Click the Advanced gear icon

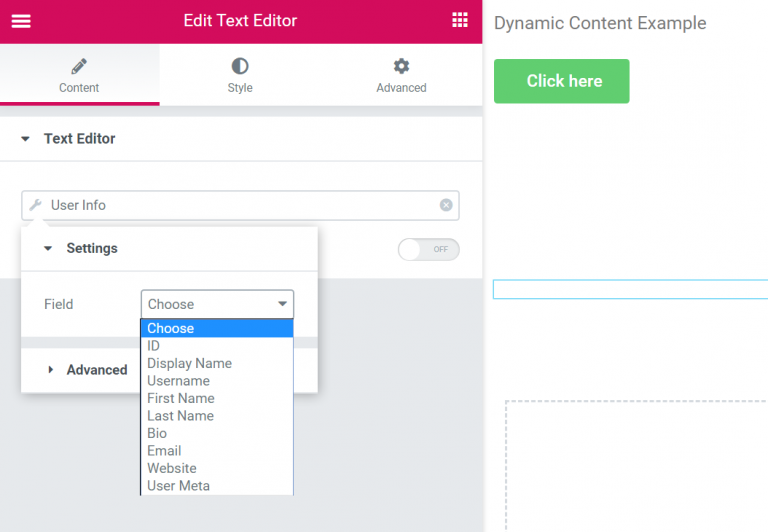click(x=401, y=67)
